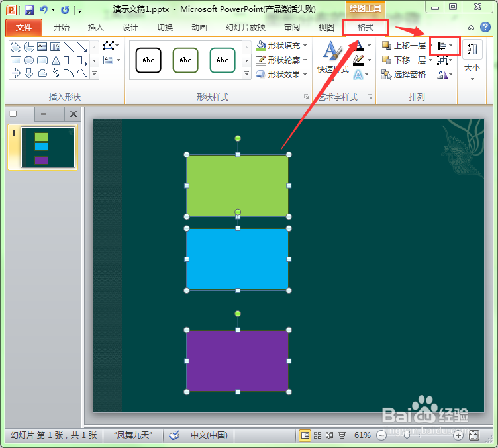Open Quick Access Toolbar customize arrow

[79, 11]
